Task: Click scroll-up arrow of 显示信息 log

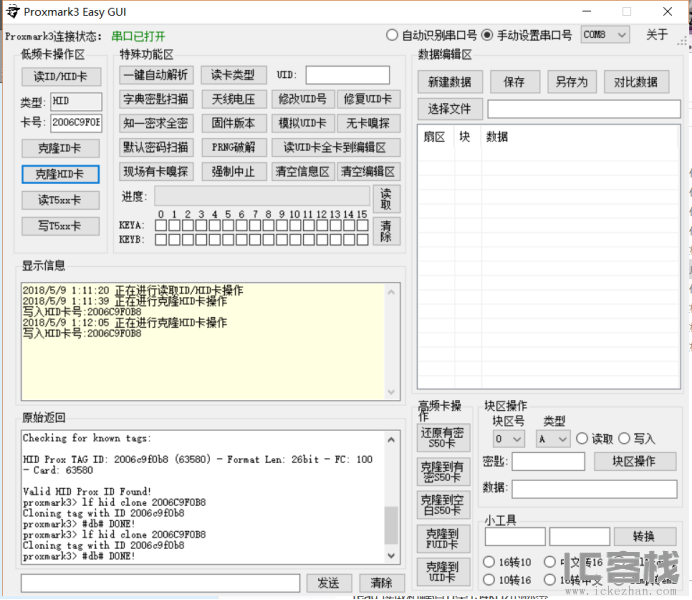Action: [391, 292]
